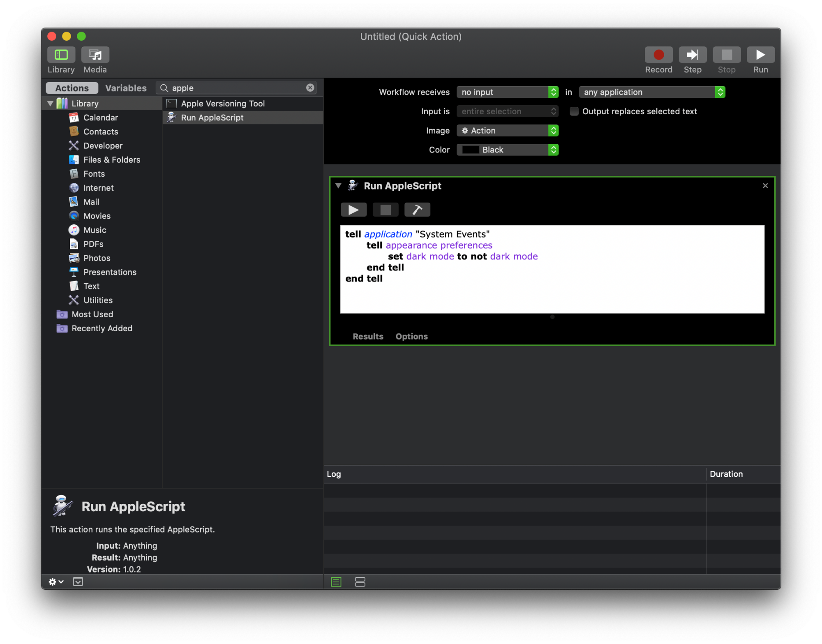Click into the search field containing apple
Viewport: 822px width, 644px height.
click(x=236, y=88)
